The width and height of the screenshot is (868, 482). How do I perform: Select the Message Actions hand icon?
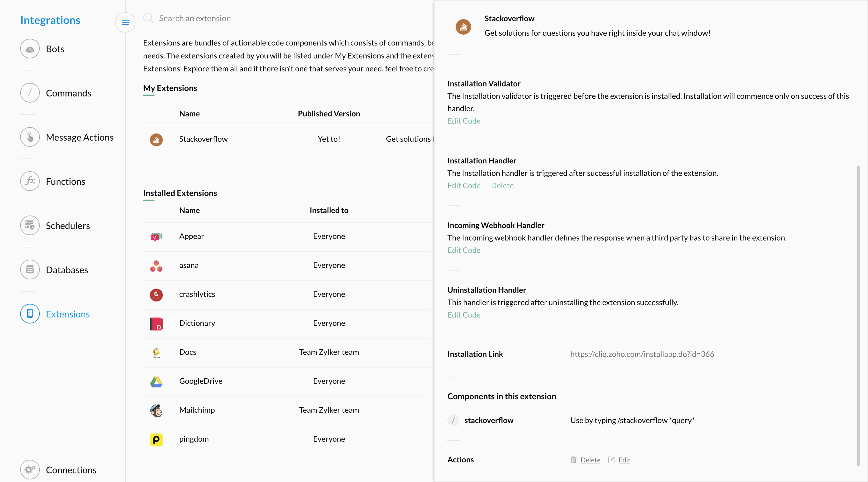[x=30, y=137]
